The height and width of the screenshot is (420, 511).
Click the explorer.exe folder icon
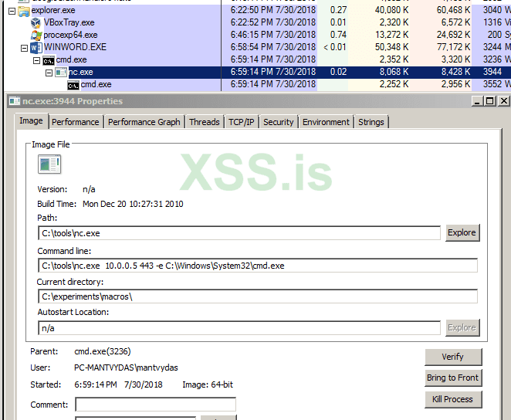24,11
